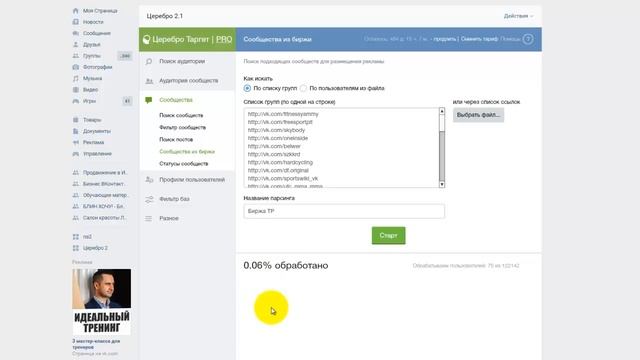Image resolution: width=640 pixels, height=360 pixels.
Task: Click the Идеальный тренинг ad thumbnail
Action: [x=102, y=302]
